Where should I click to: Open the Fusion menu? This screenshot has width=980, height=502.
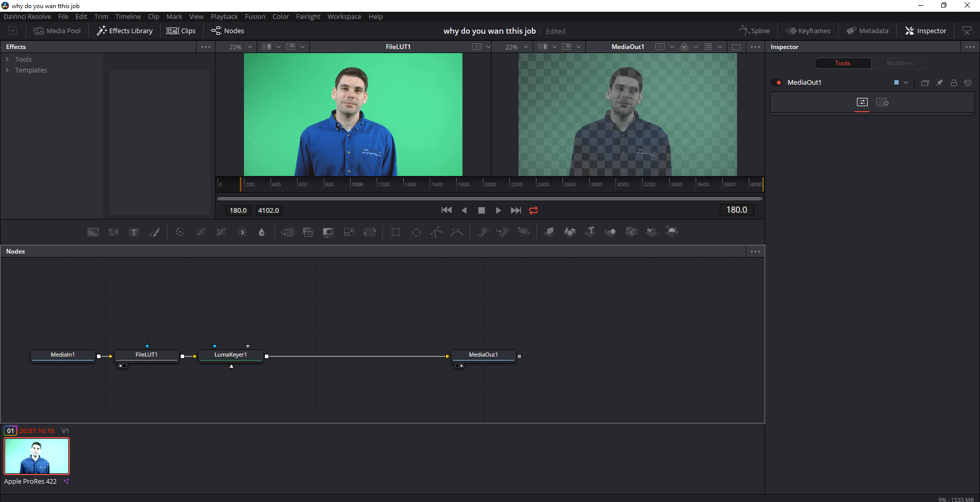click(255, 17)
